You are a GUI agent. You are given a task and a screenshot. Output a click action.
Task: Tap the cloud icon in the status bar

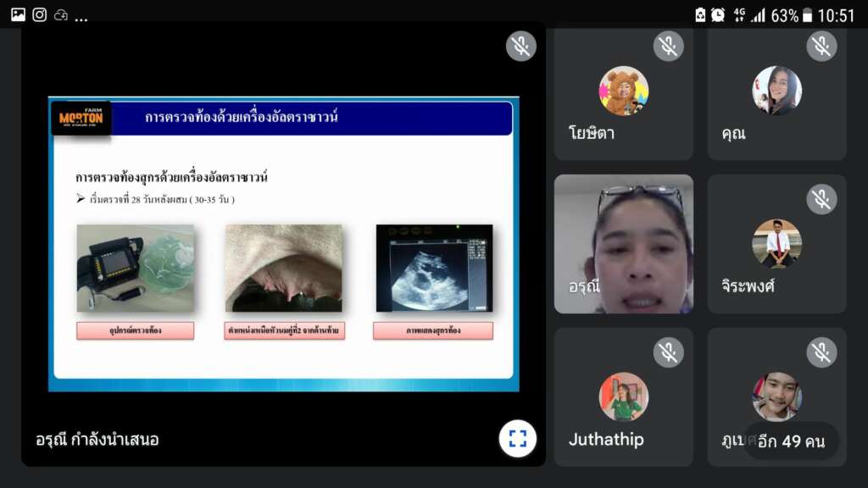[x=61, y=15]
